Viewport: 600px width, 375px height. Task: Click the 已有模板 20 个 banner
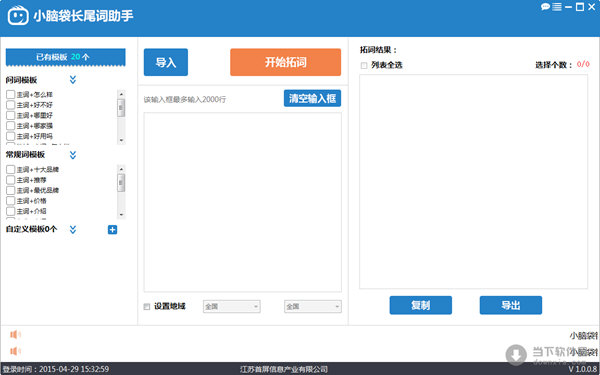click(65, 57)
